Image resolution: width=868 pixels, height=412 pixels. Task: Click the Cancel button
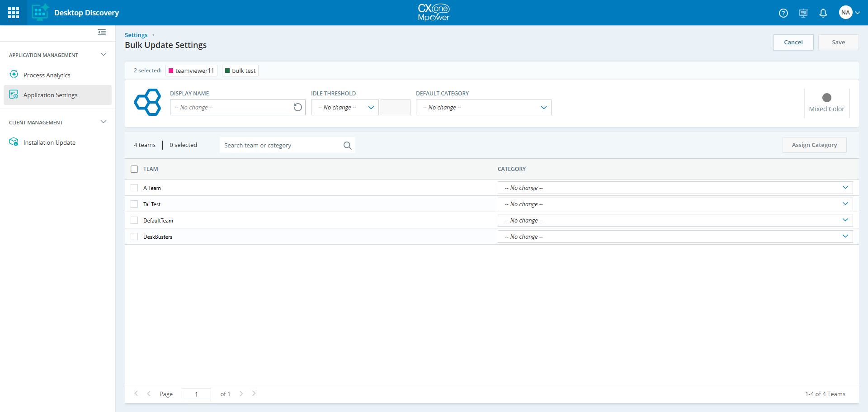pos(793,42)
